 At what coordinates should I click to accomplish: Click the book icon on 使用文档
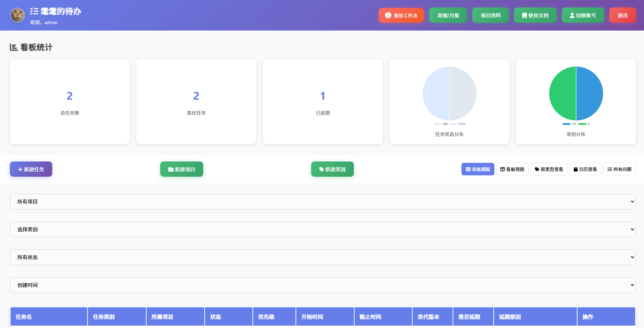[x=524, y=16]
